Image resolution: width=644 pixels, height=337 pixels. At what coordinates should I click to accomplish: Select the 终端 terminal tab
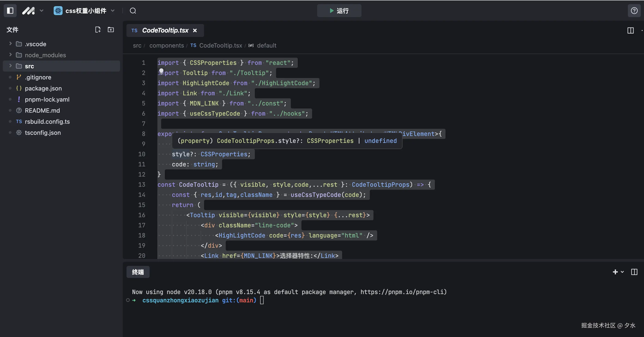click(x=138, y=272)
